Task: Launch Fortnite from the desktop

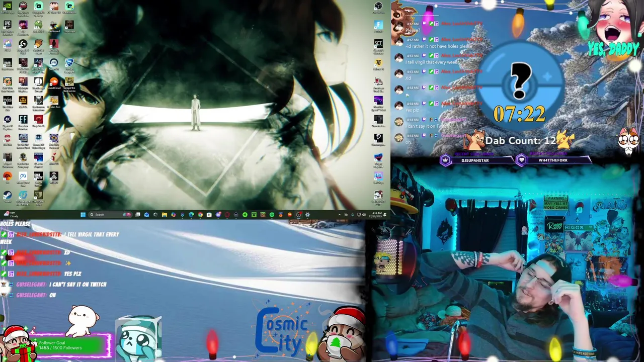Action: tap(378, 26)
